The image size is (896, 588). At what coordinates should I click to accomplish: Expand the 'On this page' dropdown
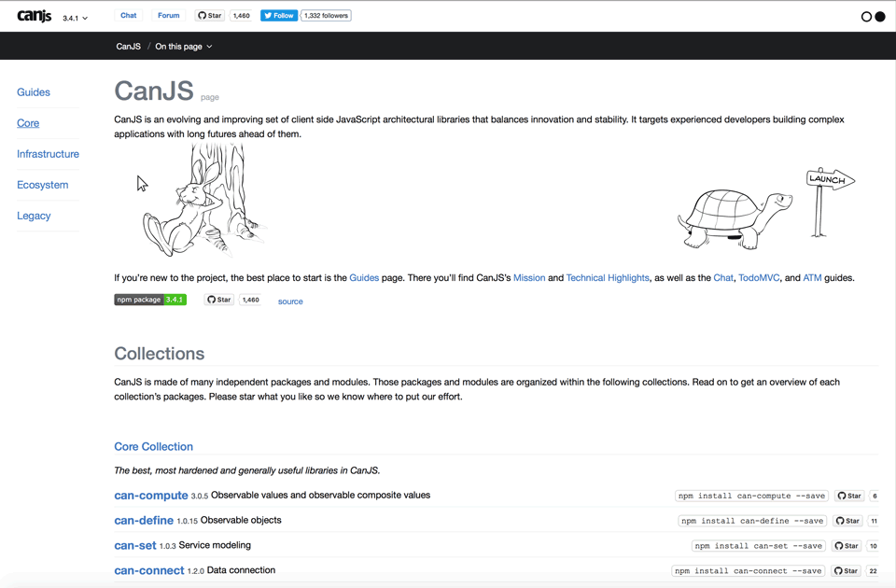click(183, 45)
